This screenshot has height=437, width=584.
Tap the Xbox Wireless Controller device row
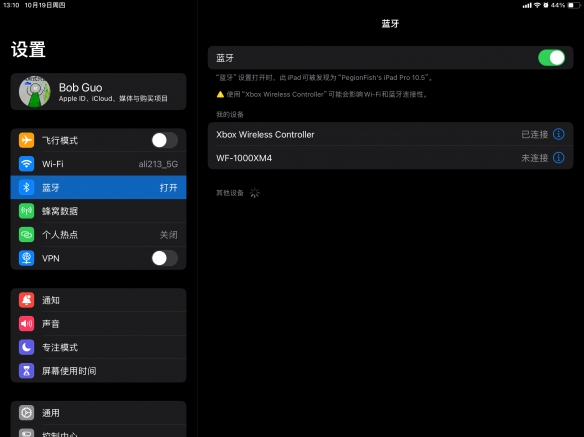(390, 134)
